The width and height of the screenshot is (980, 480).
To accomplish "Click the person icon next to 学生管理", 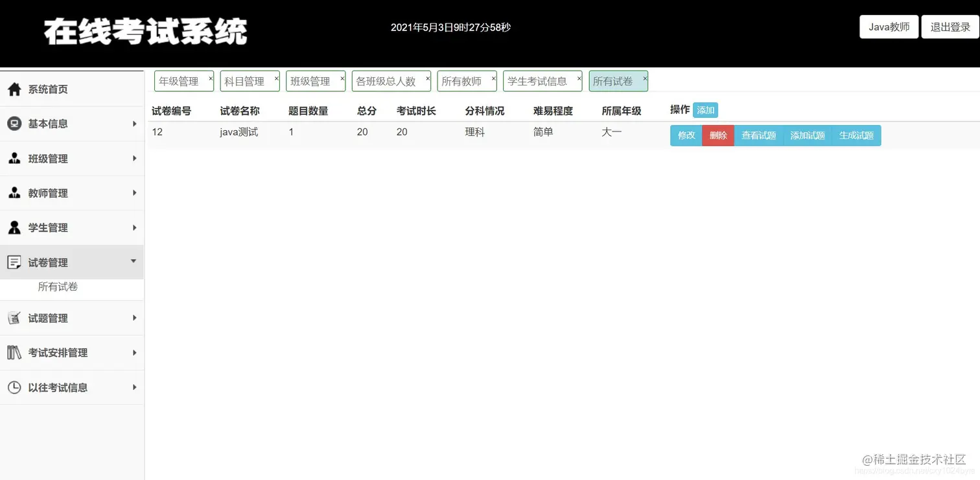I will coord(14,228).
